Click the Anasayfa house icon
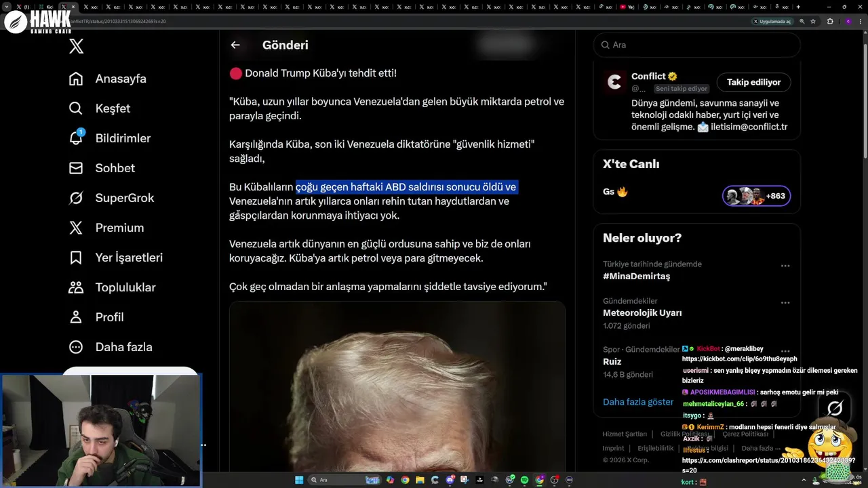Image resolution: width=868 pixels, height=488 pixels. 76,79
